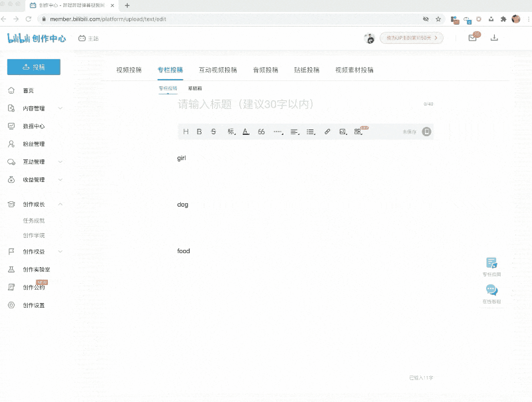Image resolution: width=532 pixels, height=402 pixels.
Task: Expand the 互动管理 chevron
Action: point(60,161)
